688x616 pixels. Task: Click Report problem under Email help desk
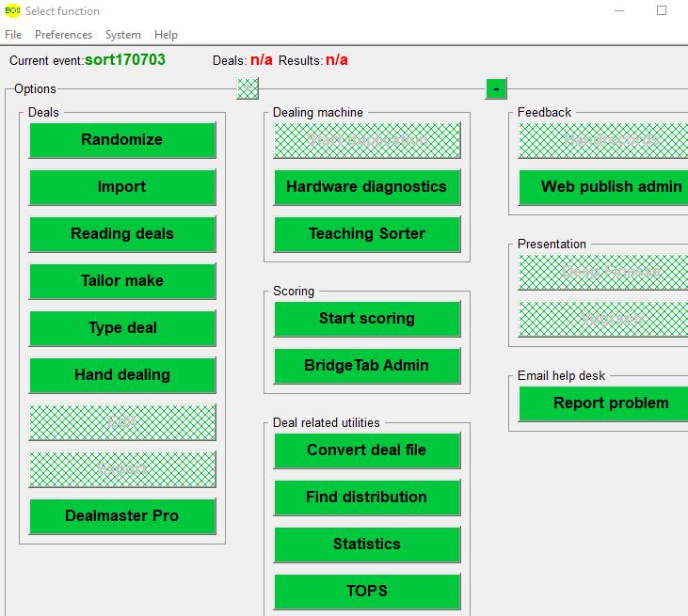[x=603, y=403]
